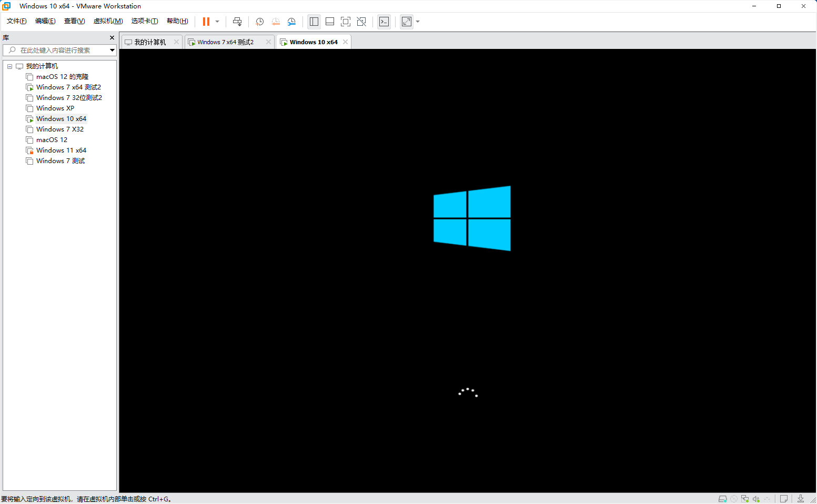The height and width of the screenshot is (504, 817).
Task: Select 我的计算机 in the library tree
Action: click(x=42, y=66)
